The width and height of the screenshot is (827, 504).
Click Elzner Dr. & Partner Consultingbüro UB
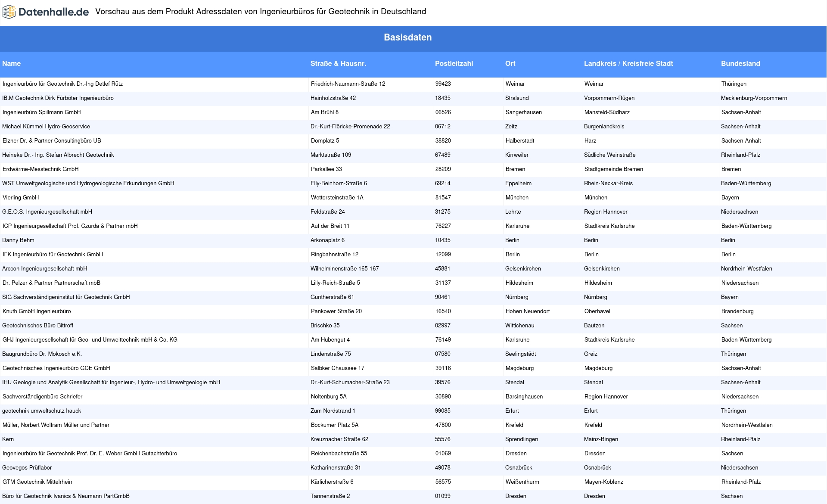52,141
